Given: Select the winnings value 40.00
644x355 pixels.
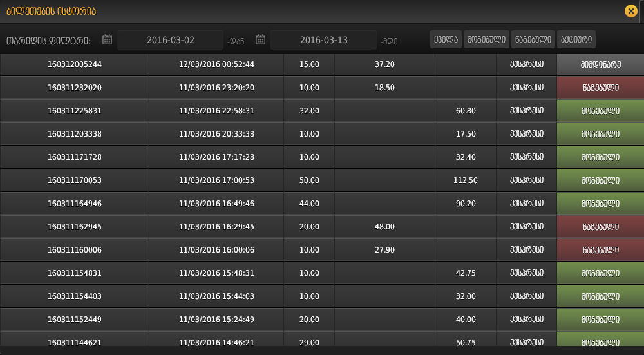Looking at the screenshot, I should [466, 320].
